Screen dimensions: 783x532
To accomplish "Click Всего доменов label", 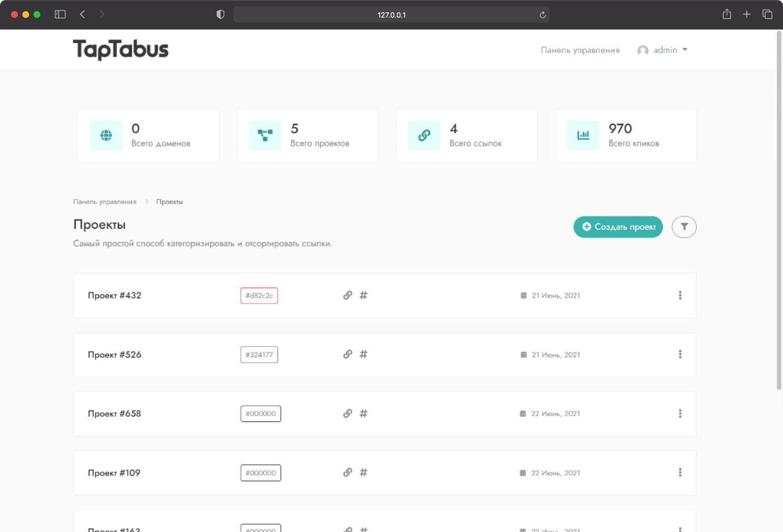I will (x=161, y=144).
